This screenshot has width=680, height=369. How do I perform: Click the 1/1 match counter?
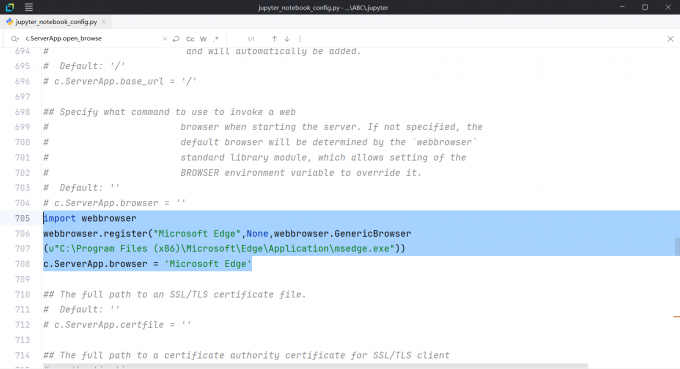tap(251, 39)
